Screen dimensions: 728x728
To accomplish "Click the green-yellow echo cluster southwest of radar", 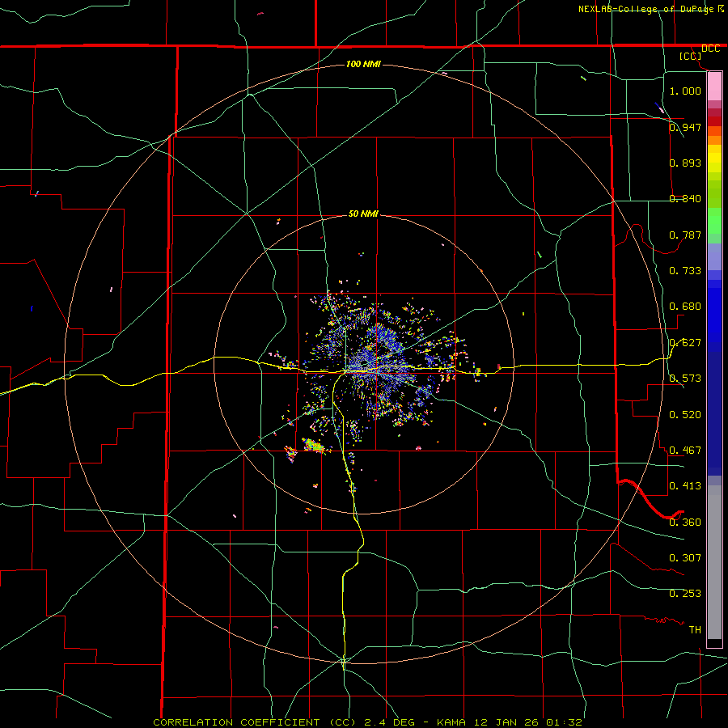I will 314,445.
